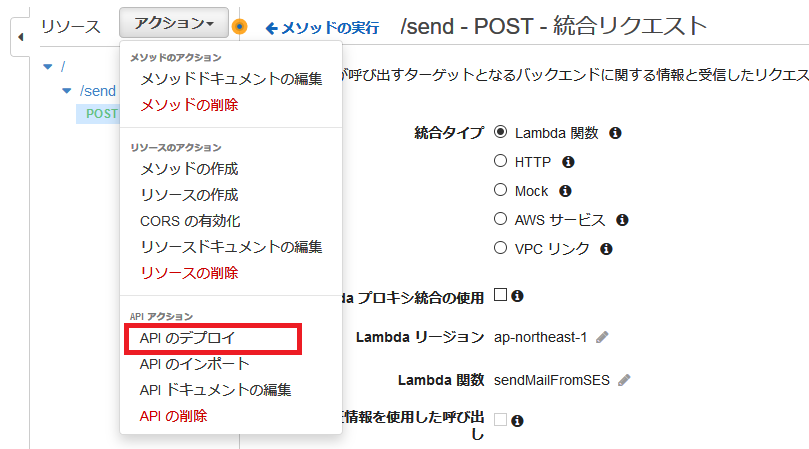The width and height of the screenshot is (809, 449).
Task: Collapse the root / resource tree node
Action: (x=47, y=67)
